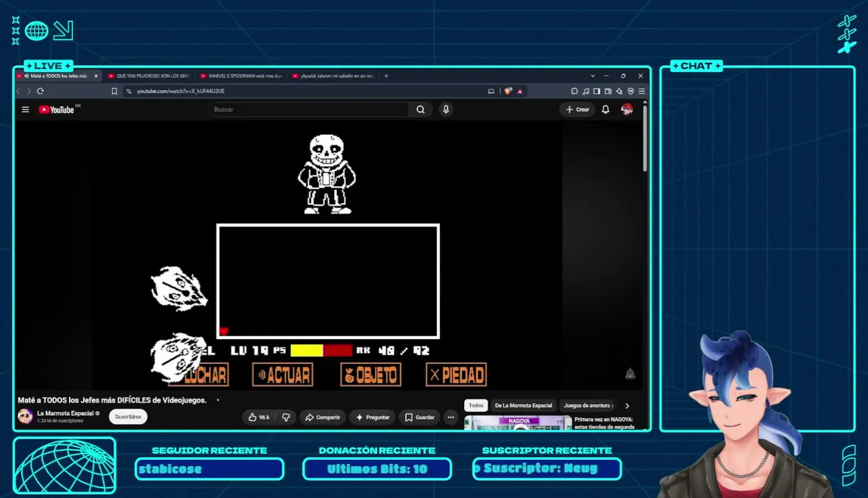Open the browser wallet icon
This screenshot has height=498, width=868.
coord(608,91)
